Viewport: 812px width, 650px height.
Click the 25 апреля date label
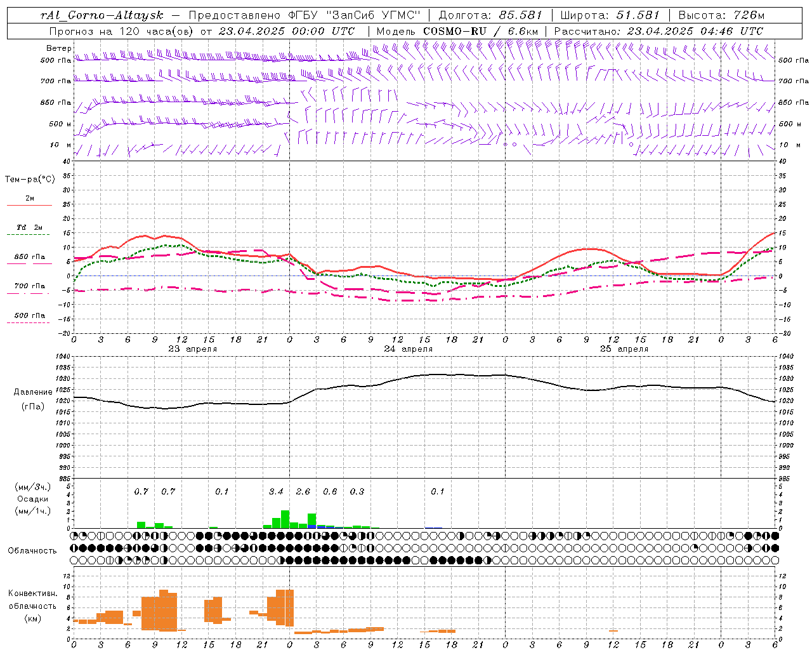click(x=624, y=349)
